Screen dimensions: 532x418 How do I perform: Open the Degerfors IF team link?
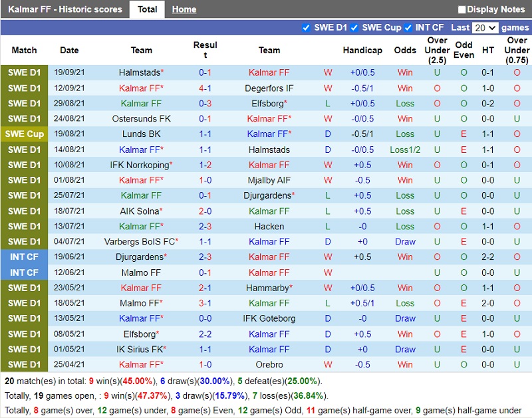(x=269, y=88)
